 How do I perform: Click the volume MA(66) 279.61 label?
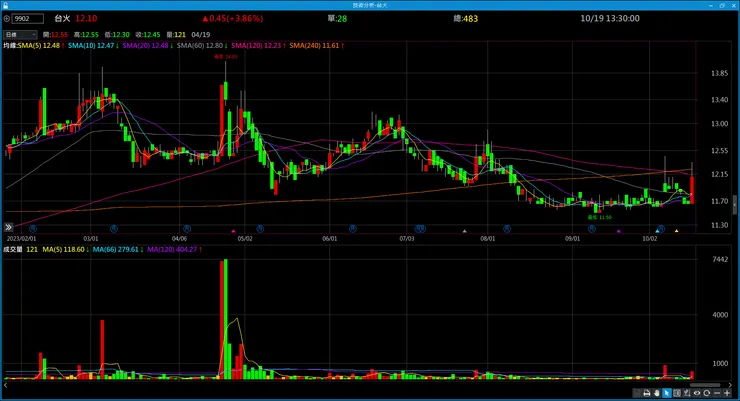tap(116, 250)
